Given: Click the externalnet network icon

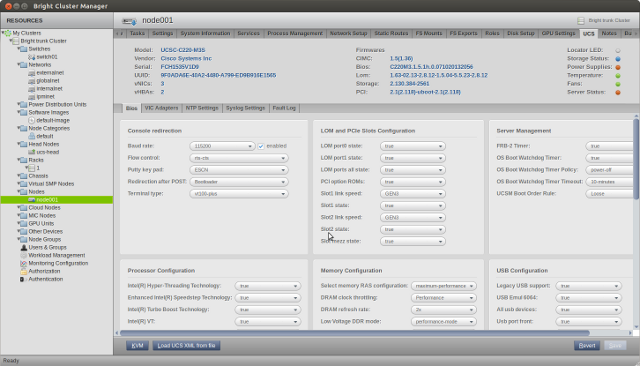Looking at the screenshot, I should 31,73.
